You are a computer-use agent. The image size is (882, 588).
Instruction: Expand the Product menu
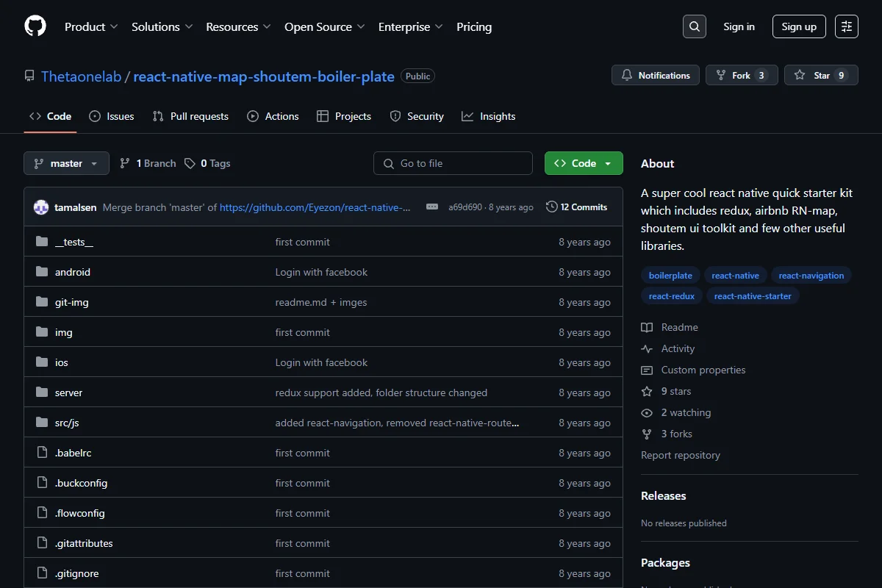(x=91, y=26)
